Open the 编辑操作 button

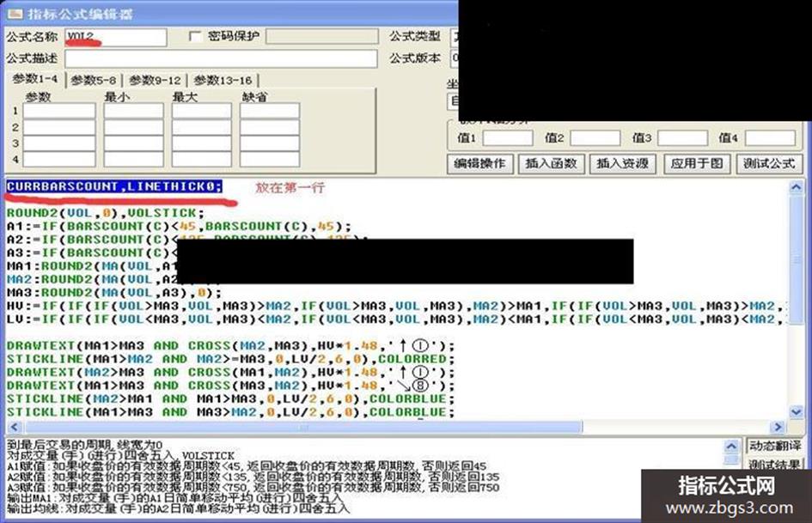click(x=479, y=164)
